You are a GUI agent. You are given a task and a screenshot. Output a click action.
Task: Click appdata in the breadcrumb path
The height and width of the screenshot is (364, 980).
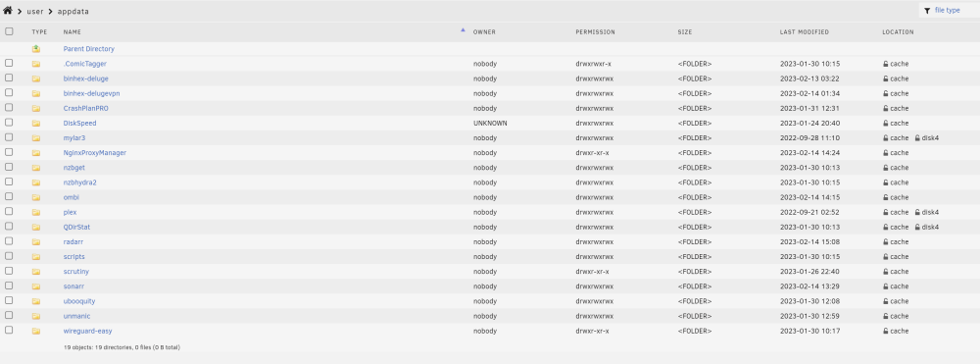point(73,11)
